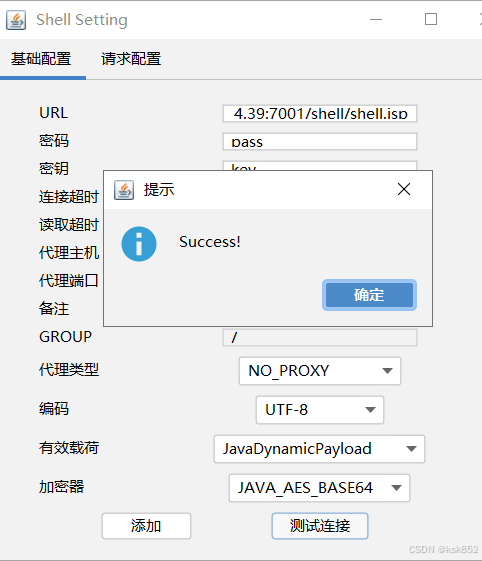Minimize the Shell Setting window
Viewport: 482px width, 561px height.
click(376, 19)
